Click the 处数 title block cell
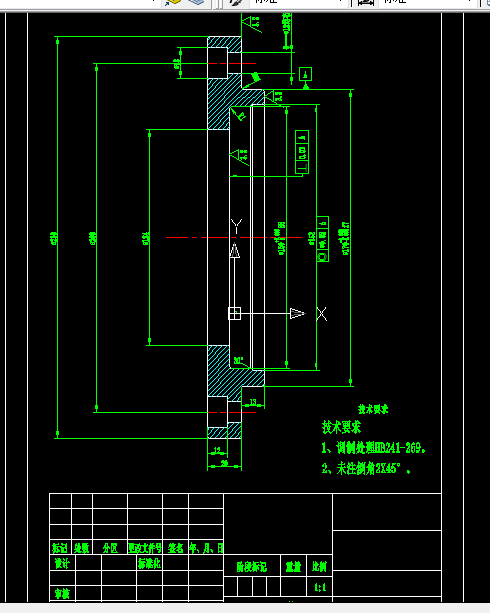490x613 pixels. click(82, 548)
